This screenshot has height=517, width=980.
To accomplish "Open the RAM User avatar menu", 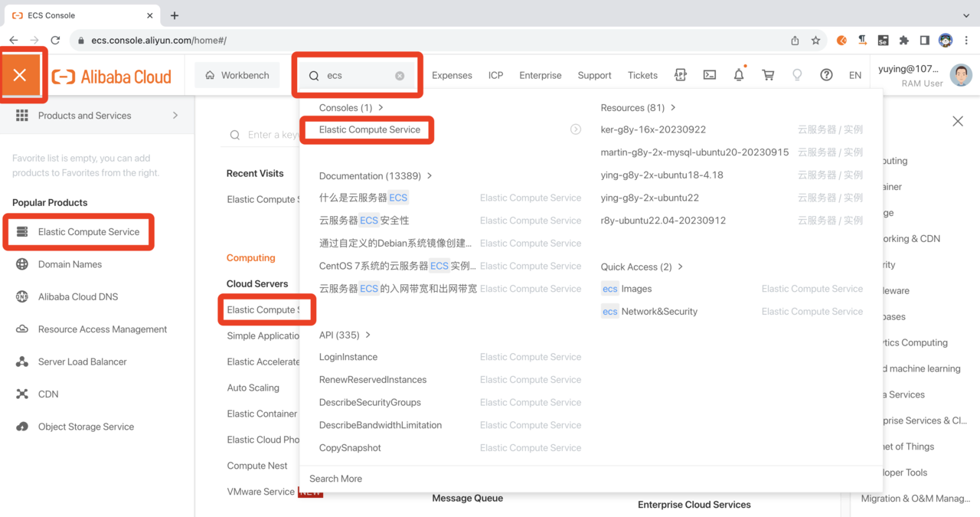I will point(961,74).
